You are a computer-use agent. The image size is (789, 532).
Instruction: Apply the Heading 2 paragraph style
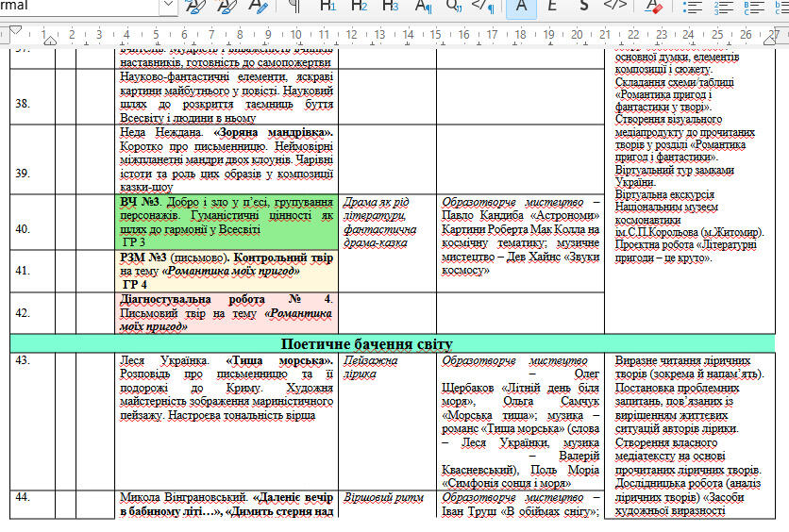point(359,6)
